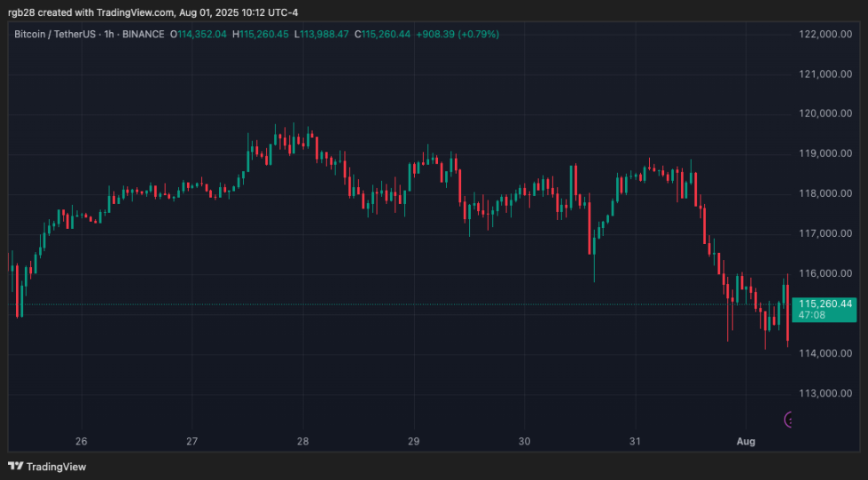Click the 120,000.00 price axis label
Viewport: 868px width, 480px height.
[x=825, y=114]
